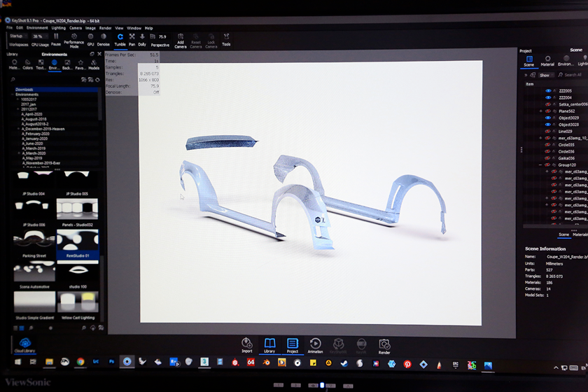The width and height of the screenshot is (588, 392).
Task: Open the Tools toolbar icon
Action: click(226, 38)
